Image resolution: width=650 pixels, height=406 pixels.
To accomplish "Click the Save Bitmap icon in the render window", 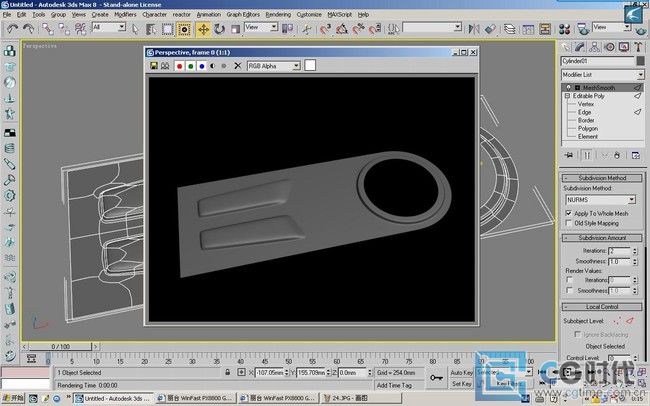I will point(154,66).
